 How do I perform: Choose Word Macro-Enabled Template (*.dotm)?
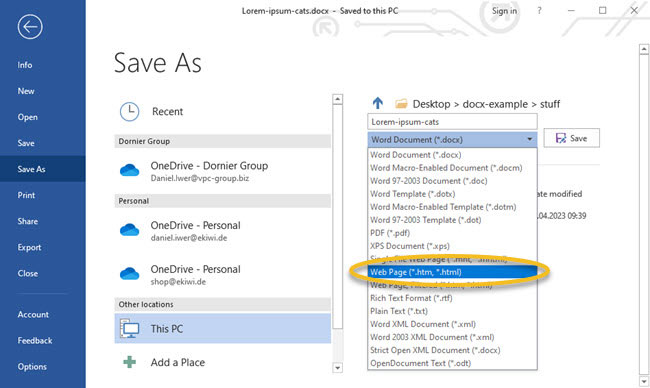click(x=452, y=207)
